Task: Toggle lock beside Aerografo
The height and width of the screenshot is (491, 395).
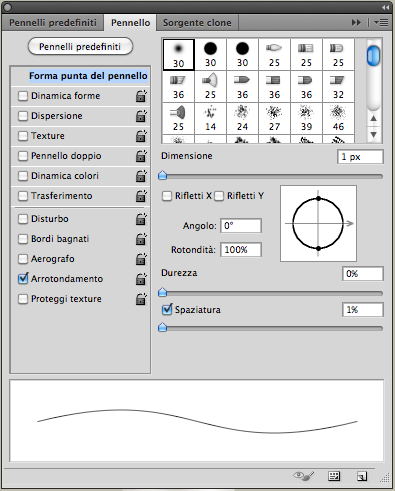Action: 141,259
